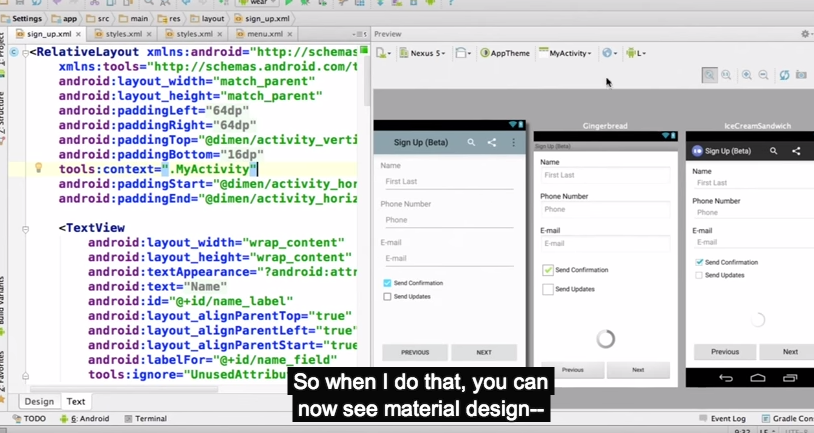The width and height of the screenshot is (814, 433).
Task: Open the Event Log panel
Action: [x=722, y=418]
